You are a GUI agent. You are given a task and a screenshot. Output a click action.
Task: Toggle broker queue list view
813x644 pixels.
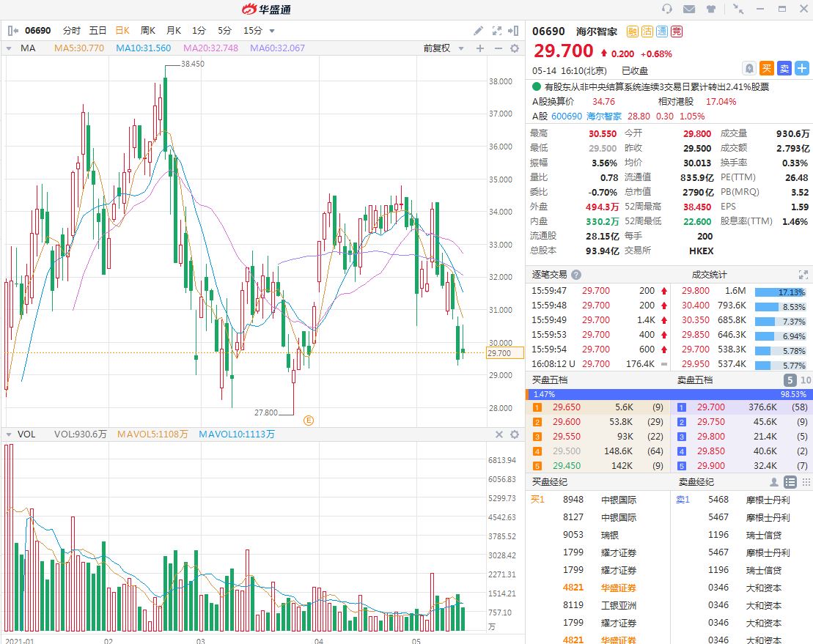tap(790, 482)
